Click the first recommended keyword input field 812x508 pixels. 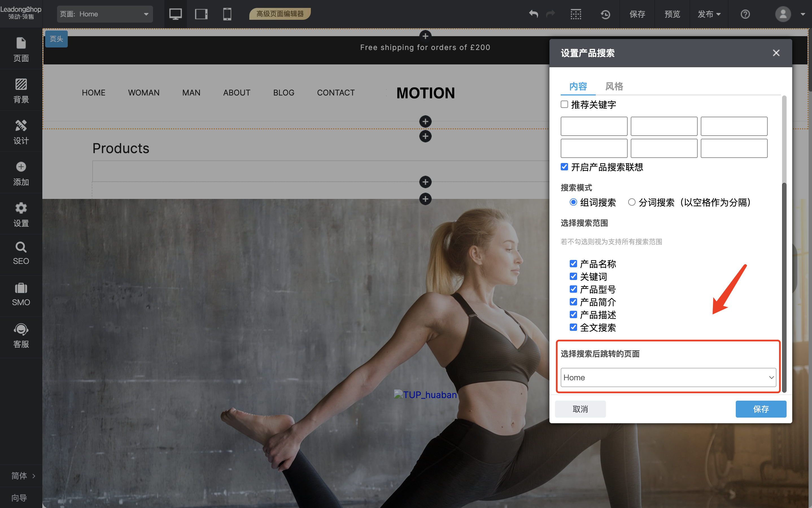594,126
